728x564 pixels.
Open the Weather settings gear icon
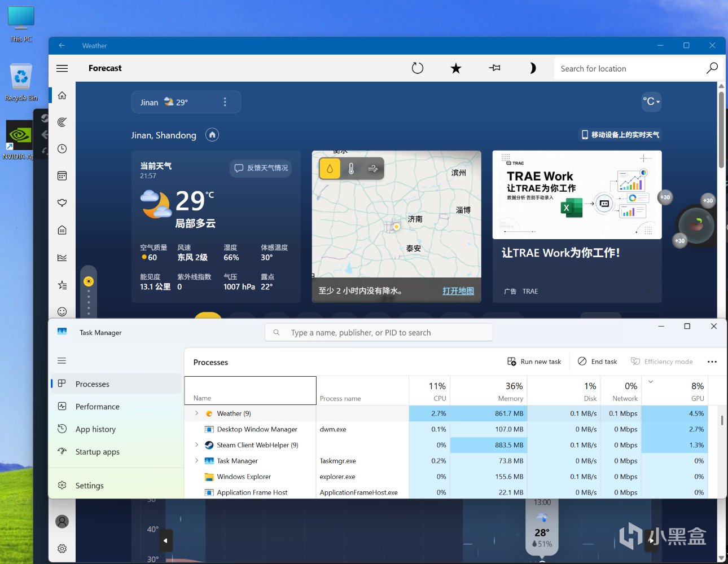pyautogui.click(x=62, y=548)
